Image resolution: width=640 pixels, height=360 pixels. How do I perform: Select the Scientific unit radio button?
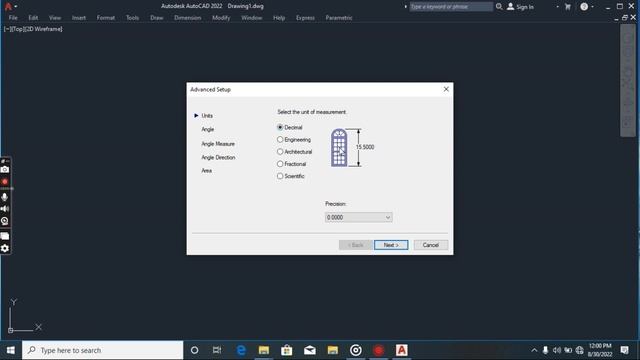(280, 176)
